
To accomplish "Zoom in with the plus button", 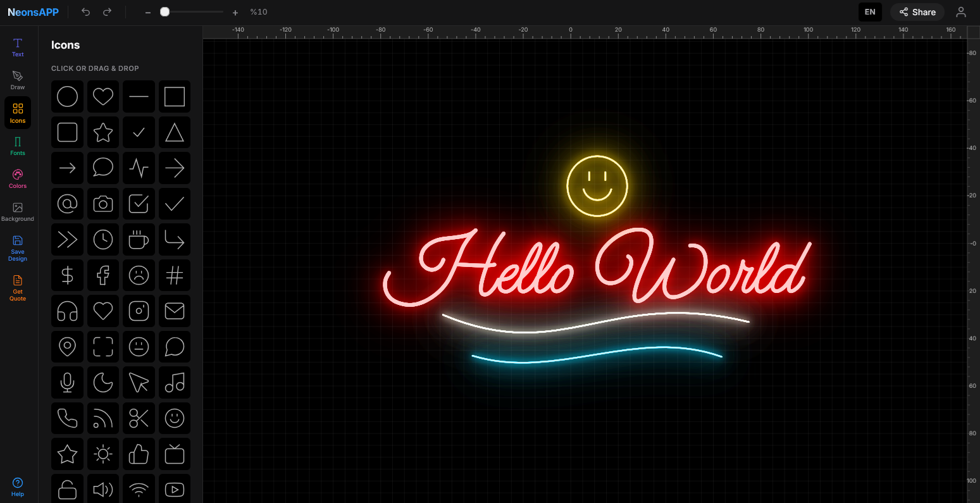I will (235, 11).
